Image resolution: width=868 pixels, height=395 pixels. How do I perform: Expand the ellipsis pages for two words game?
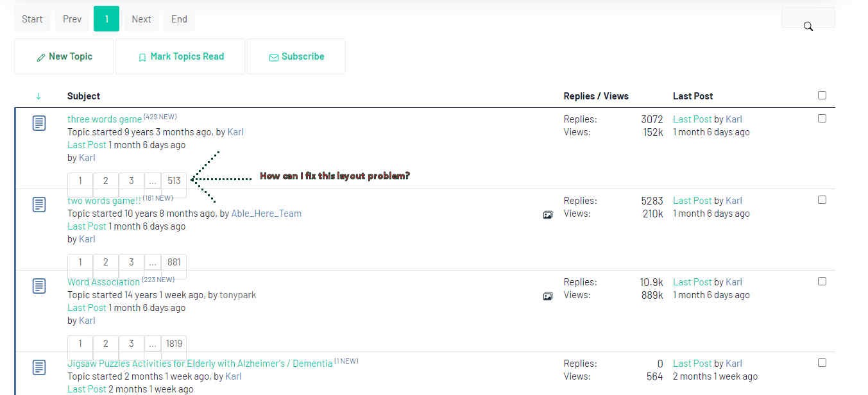[152, 262]
